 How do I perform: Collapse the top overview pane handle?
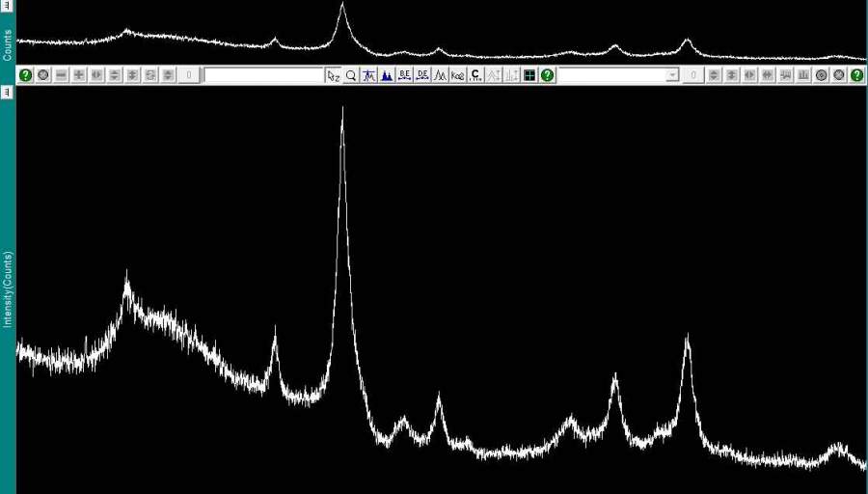tap(7, 6)
